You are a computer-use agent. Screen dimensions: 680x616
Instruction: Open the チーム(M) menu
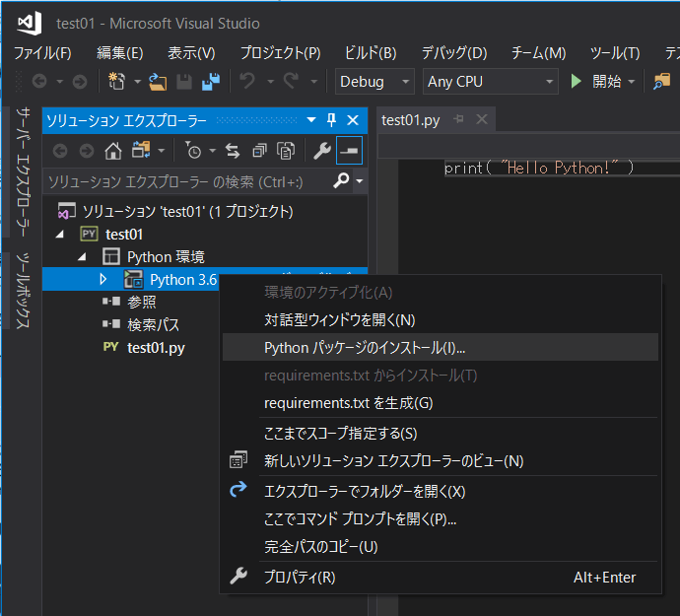pyautogui.click(x=538, y=53)
